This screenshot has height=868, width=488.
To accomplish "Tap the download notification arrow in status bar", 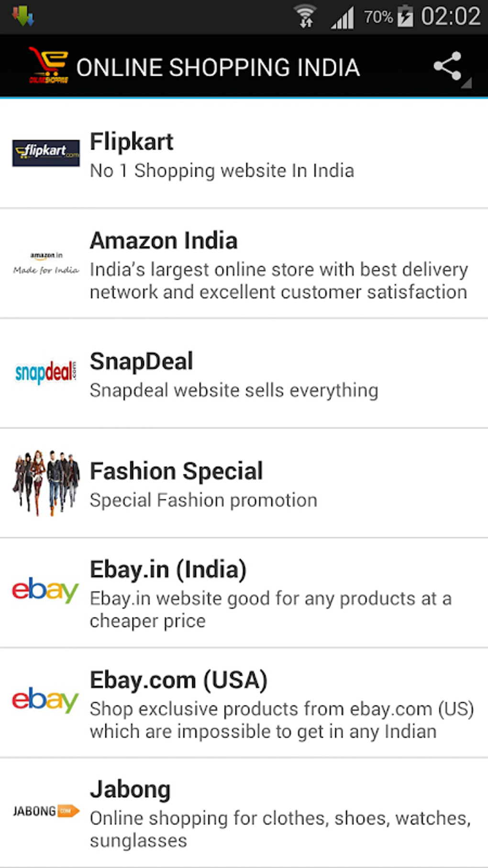I will point(23,16).
